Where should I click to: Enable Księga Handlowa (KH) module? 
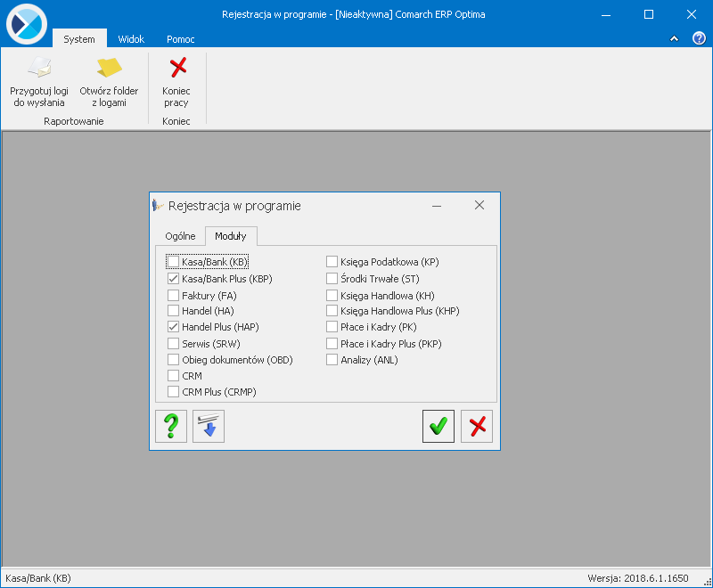(x=332, y=296)
